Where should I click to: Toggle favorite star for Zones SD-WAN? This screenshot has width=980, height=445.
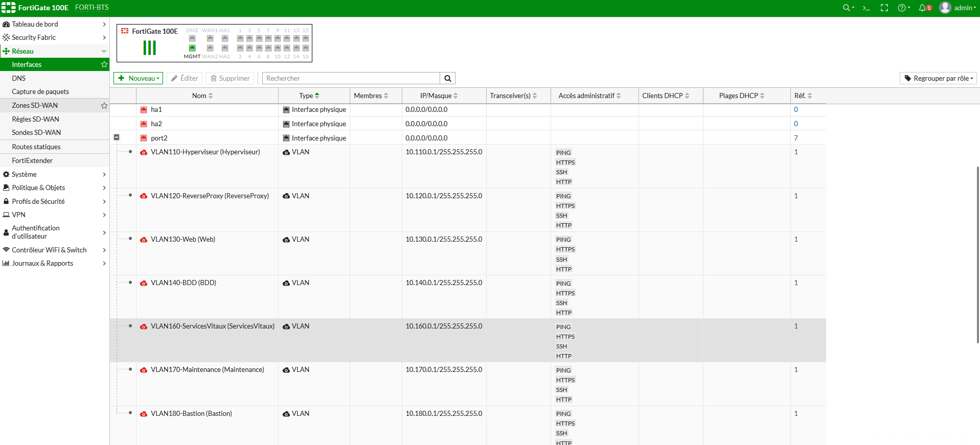(104, 105)
